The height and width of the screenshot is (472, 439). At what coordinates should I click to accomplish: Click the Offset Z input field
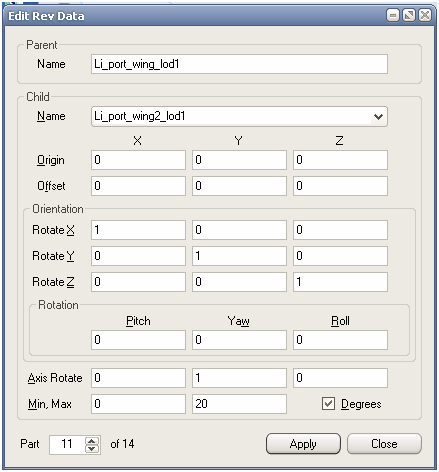(340, 186)
